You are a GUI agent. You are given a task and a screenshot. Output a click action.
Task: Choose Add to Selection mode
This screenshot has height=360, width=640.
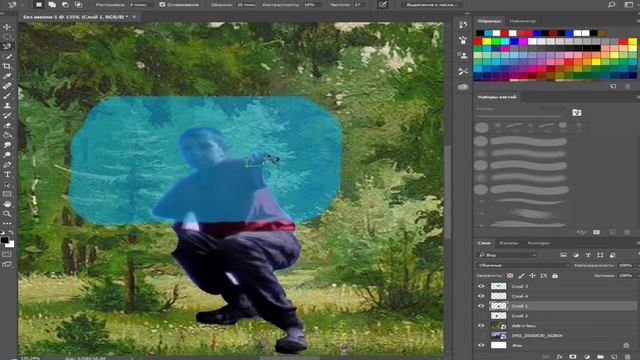pos(52,4)
